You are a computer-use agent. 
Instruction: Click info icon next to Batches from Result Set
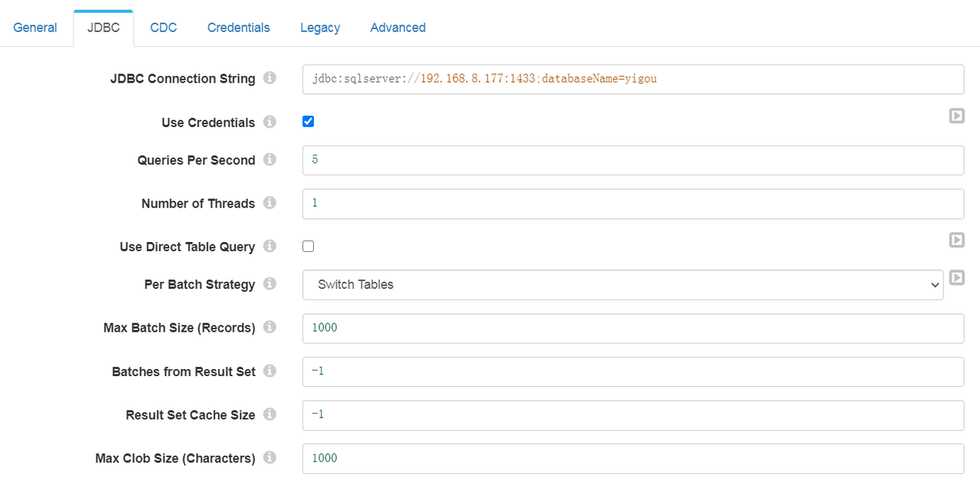[x=269, y=371]
